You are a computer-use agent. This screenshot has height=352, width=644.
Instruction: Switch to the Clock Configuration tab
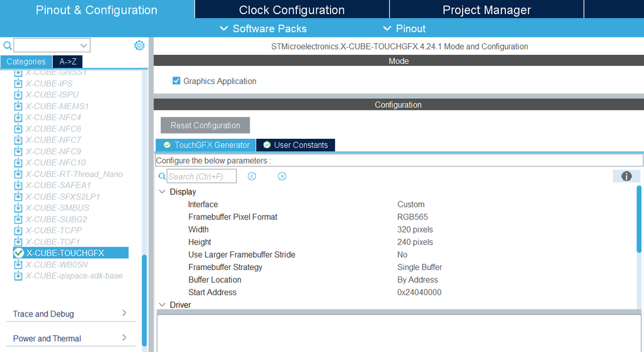pyautogui.click(x=292, y=10)
